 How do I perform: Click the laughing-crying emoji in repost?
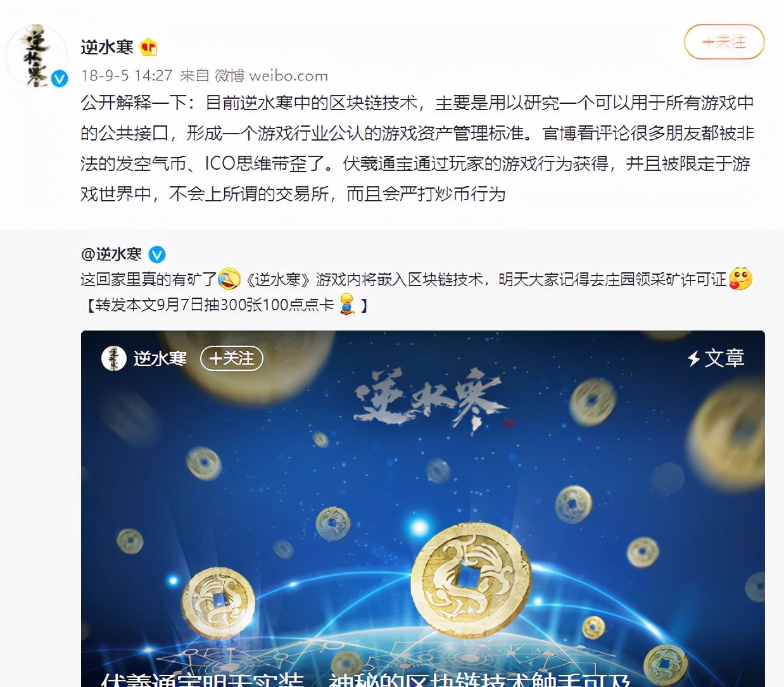click(229, 279)
